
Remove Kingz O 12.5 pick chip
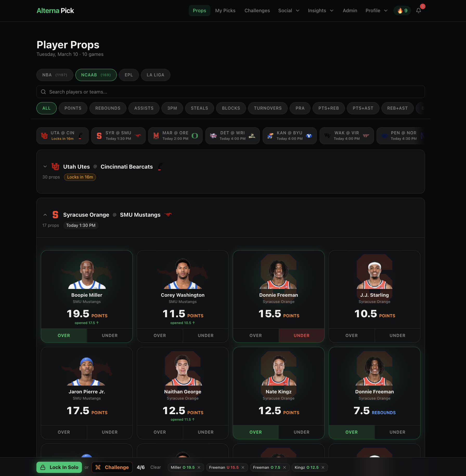(x=323, y=467)
